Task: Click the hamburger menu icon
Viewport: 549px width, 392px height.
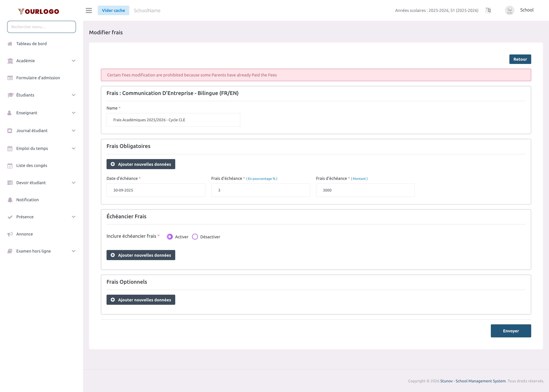Action: point(89,10)
